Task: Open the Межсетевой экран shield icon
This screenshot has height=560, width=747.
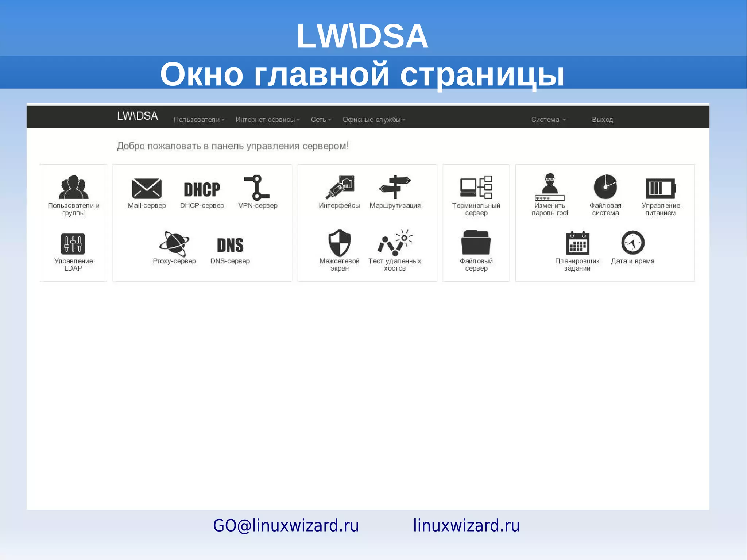Action: pos(340,243)
